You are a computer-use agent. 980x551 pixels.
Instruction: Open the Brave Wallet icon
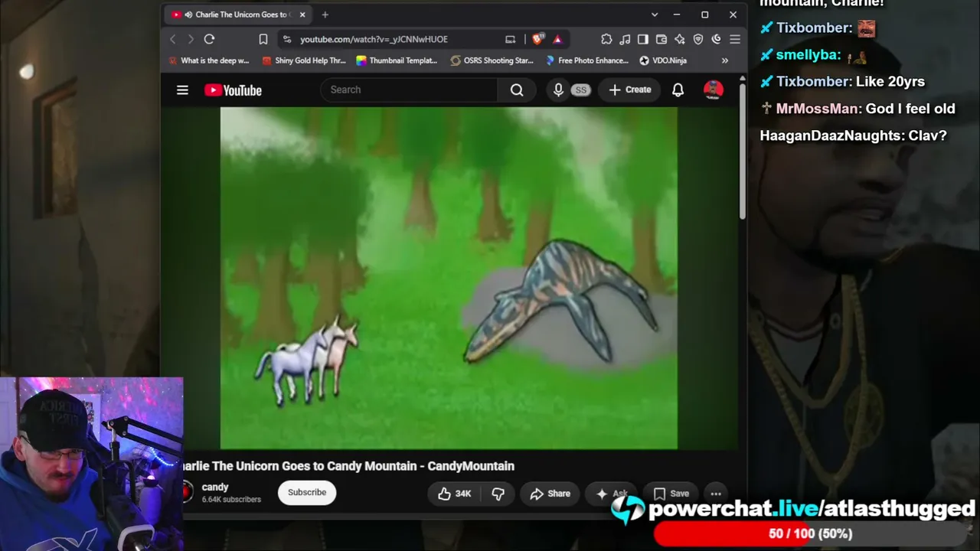tap(661, 39)
